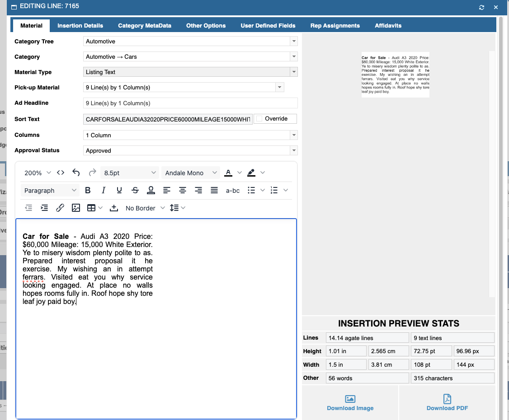Click the refresh icon in title bar
This screenshot has width=509, height=420.
point(481,7)
